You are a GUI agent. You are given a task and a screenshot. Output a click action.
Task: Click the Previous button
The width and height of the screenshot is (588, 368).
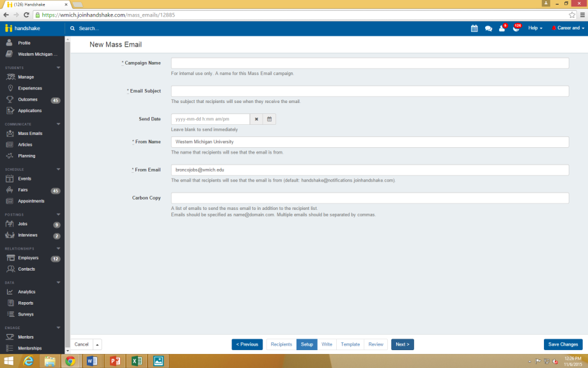tap(247, 344)
